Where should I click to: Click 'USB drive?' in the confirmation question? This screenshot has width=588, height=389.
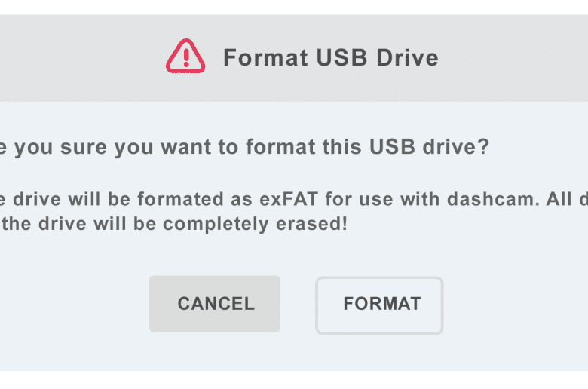coord(430,146)
